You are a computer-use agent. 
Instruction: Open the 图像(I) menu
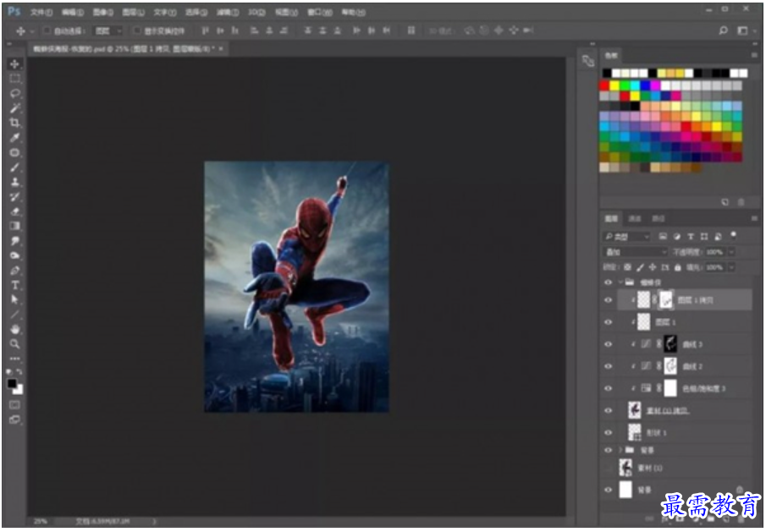(x=102, y=12)
